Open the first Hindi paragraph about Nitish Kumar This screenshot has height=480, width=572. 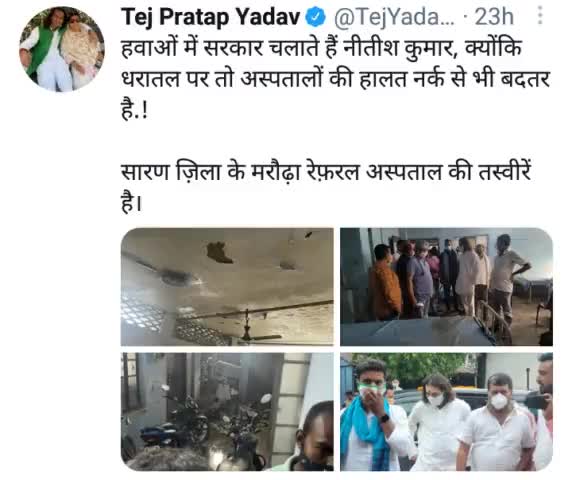point(335,79)
